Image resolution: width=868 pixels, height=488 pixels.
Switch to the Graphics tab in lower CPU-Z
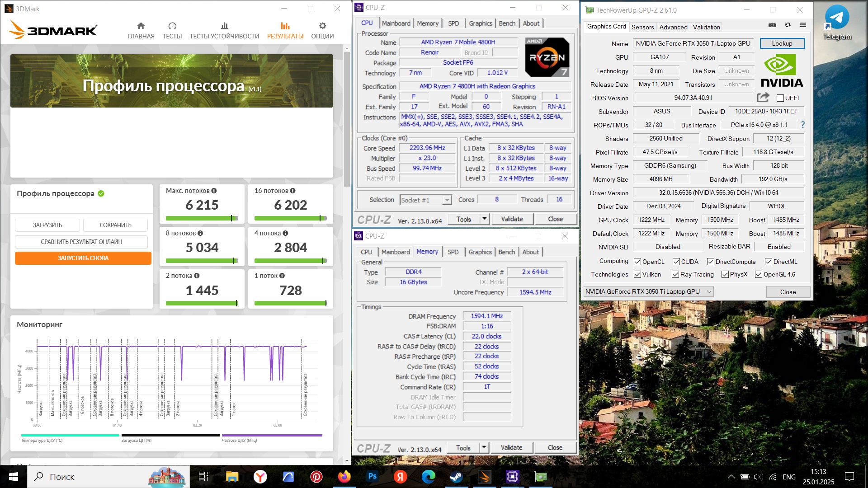(480, 252)
